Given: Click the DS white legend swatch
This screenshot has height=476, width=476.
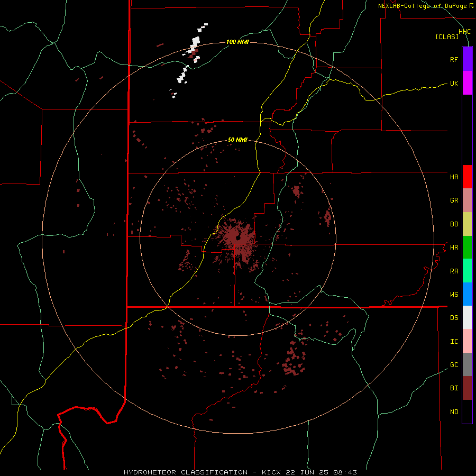Looking at the screenshot, I should coord(467,317).
